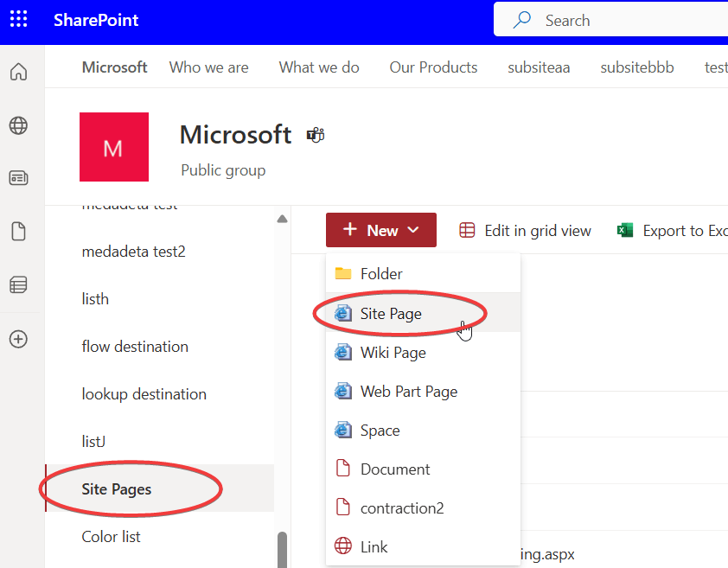Viewport: 728px width, 568px height.
Task: Click the Wiki Page icon in menu
Action: point(343,352)
